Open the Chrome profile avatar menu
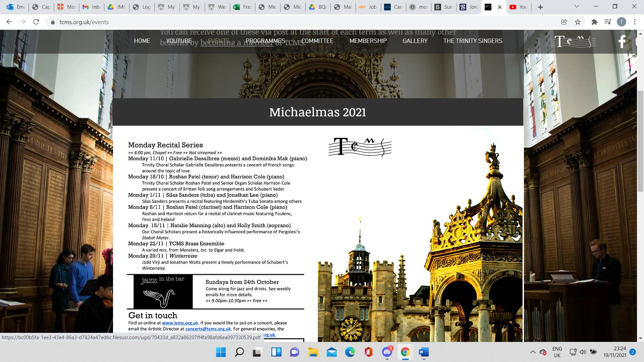Image resolution: width=644 pixels, height=362 pixels. [621, 22]
